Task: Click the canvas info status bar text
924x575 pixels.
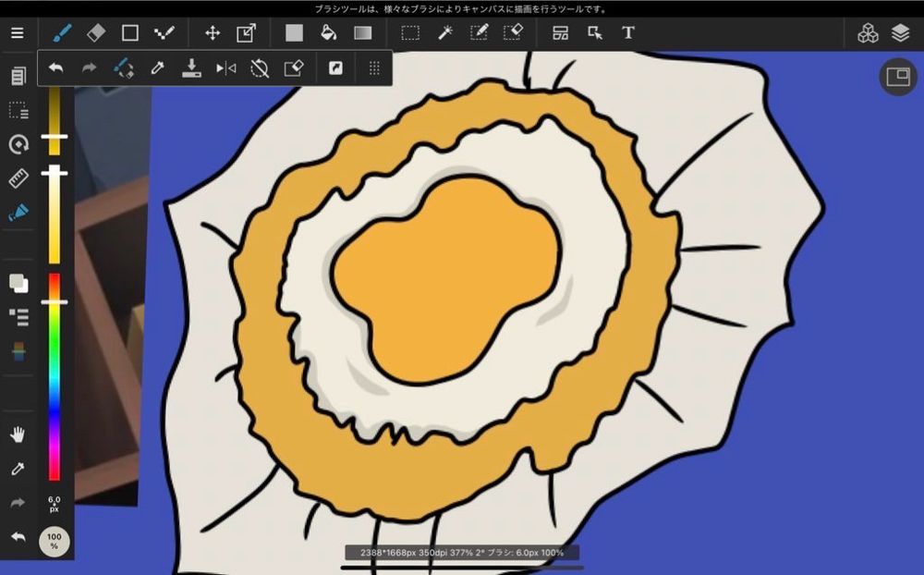Action: [x=462, y=553]
